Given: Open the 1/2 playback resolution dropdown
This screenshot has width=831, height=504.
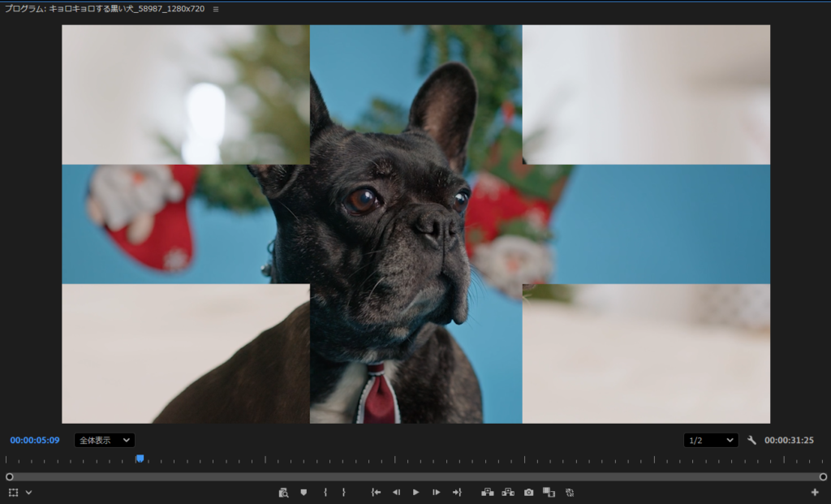Looking at the screenshot, I should [x=710, y=441].
